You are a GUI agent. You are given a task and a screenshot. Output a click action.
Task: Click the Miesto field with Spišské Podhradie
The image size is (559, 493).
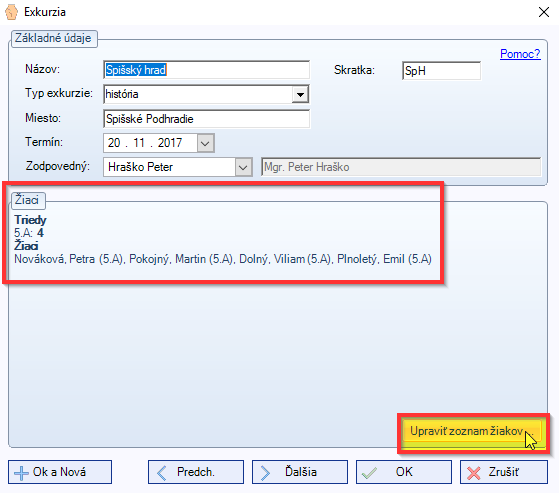206,119
